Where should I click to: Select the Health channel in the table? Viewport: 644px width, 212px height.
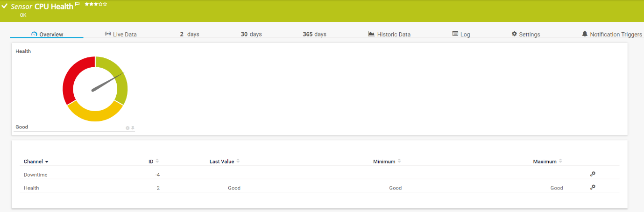pyautogui.click(x=31, y=188)
